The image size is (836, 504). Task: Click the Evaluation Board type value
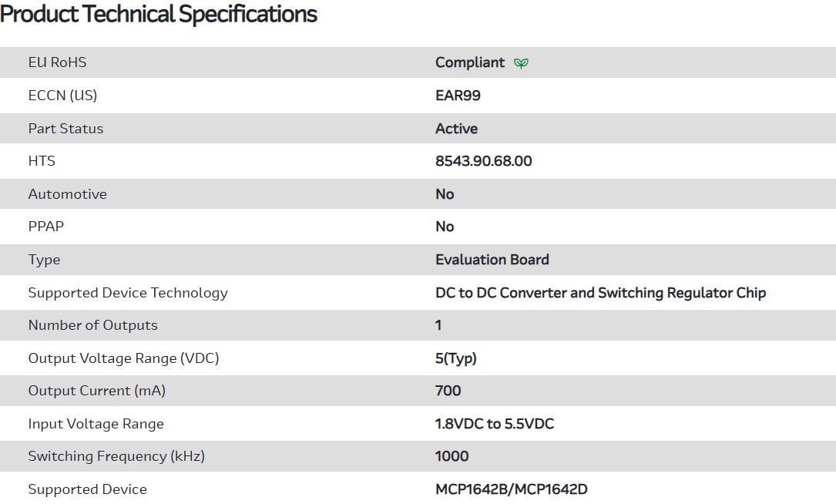[x=492, y=260]
